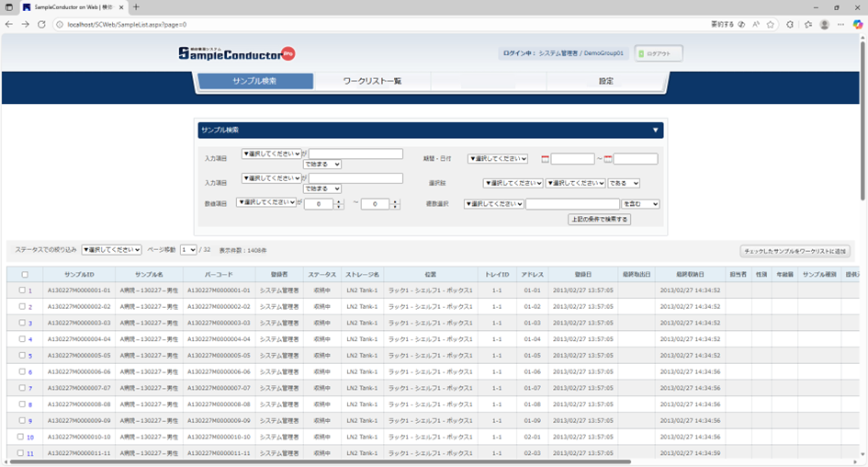Open the ページ移動 page number dropdown
This screenshot has height=467, width=868.
pos(188,249)
